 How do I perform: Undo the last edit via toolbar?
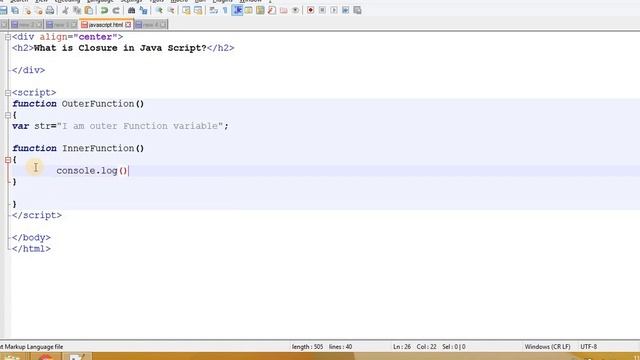104,10
